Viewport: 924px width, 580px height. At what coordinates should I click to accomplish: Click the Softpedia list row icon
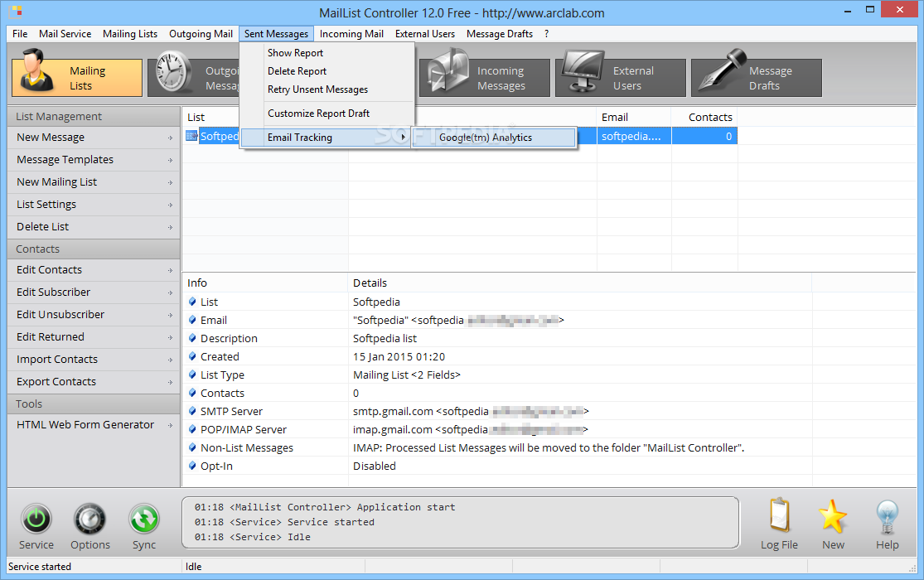click(x=191, y=136)
